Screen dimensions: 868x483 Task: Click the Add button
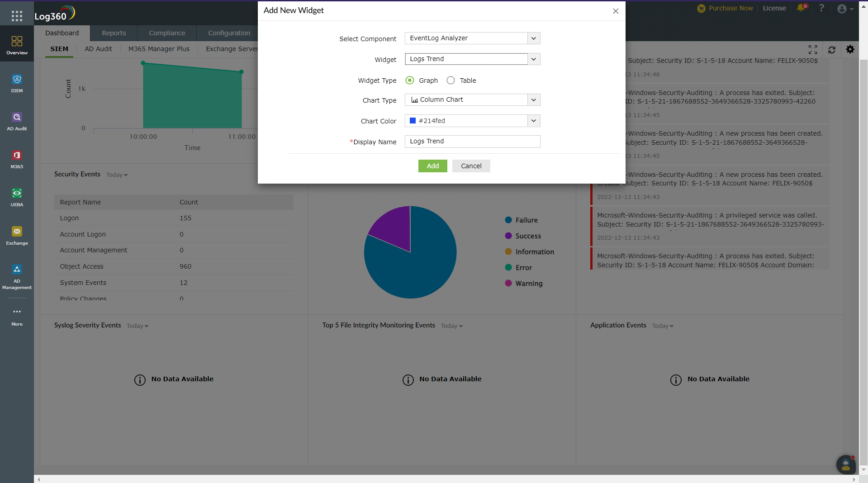click(432, 166)
